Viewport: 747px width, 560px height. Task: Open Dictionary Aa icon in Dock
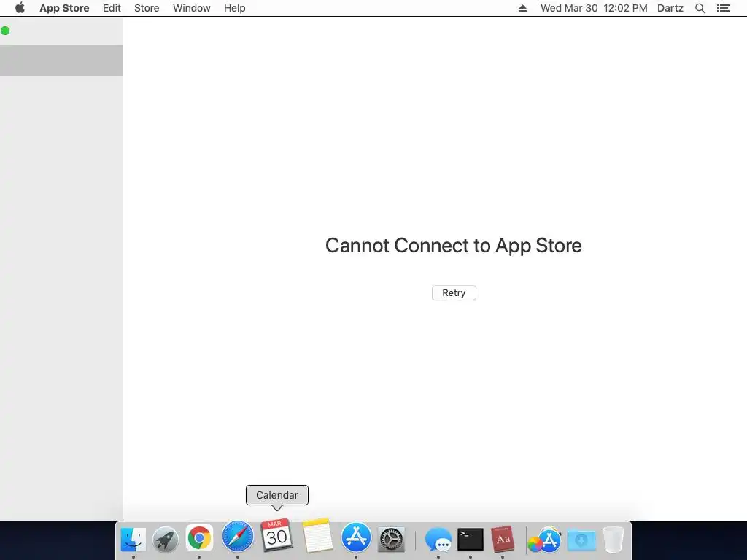click(x=503, y=540)
